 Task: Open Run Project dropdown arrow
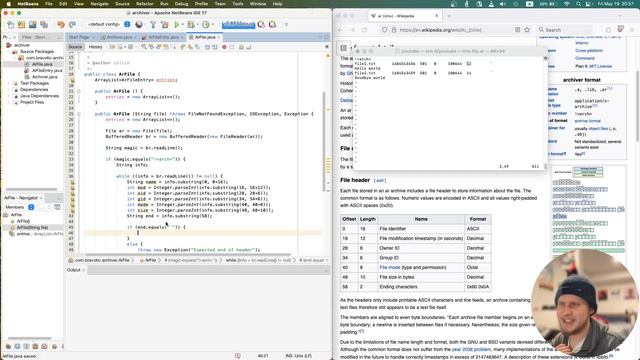pos(182,24)
